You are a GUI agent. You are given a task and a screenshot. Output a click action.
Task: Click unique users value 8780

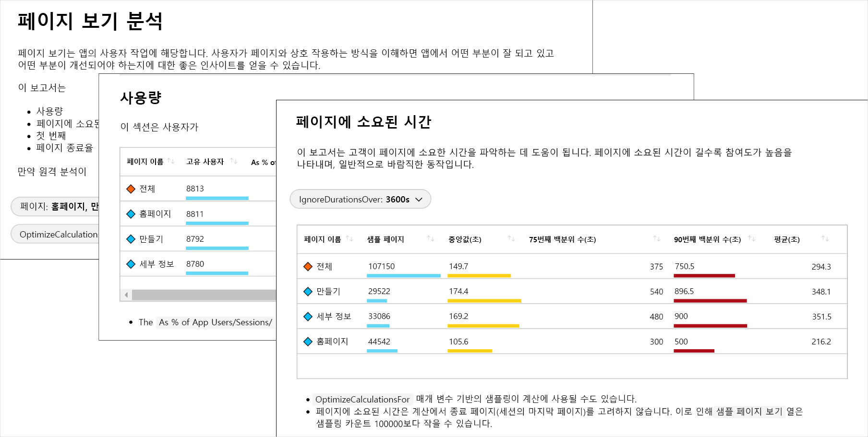point(195,264)
